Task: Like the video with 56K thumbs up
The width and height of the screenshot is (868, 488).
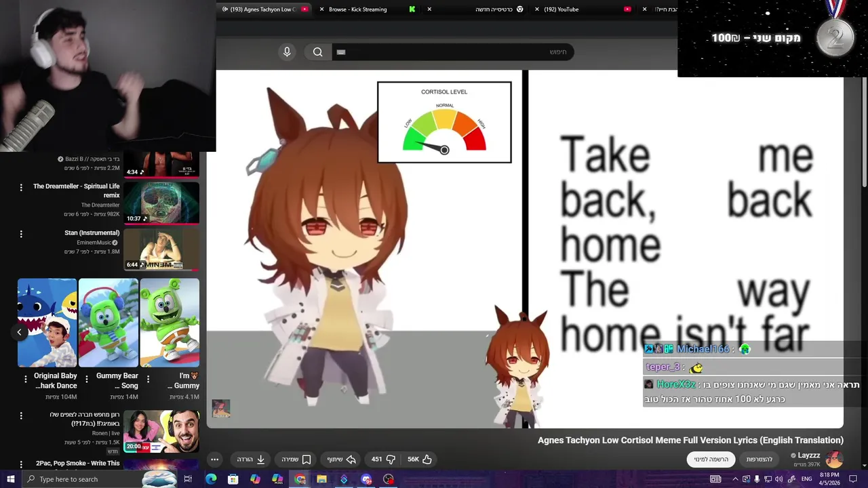Action: coord(420,460)
